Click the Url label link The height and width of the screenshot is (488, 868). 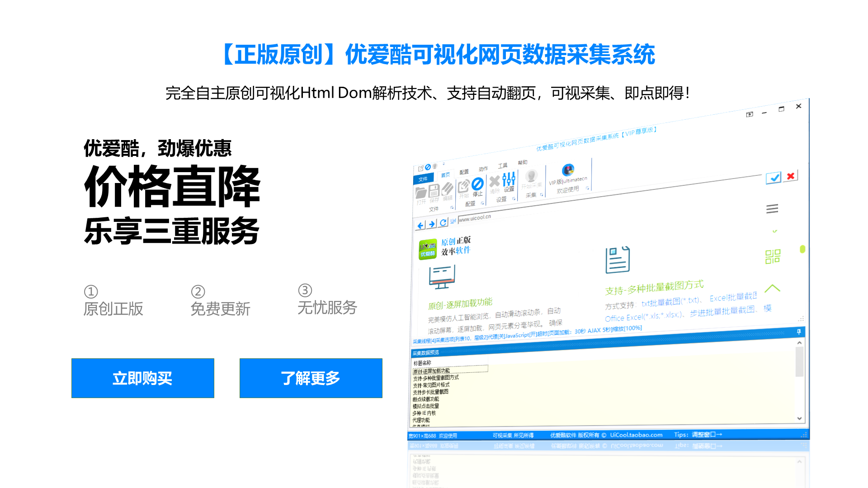[453, 221]
